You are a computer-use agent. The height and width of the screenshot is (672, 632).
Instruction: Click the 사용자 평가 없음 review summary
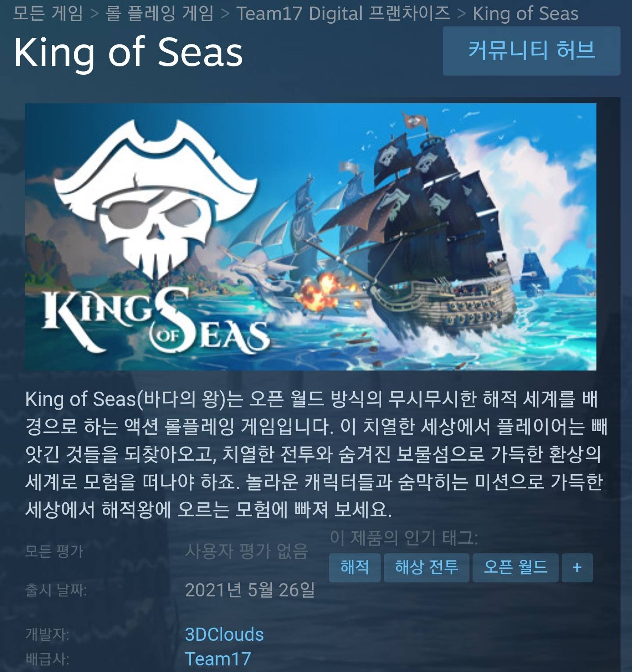coord(246,551)
